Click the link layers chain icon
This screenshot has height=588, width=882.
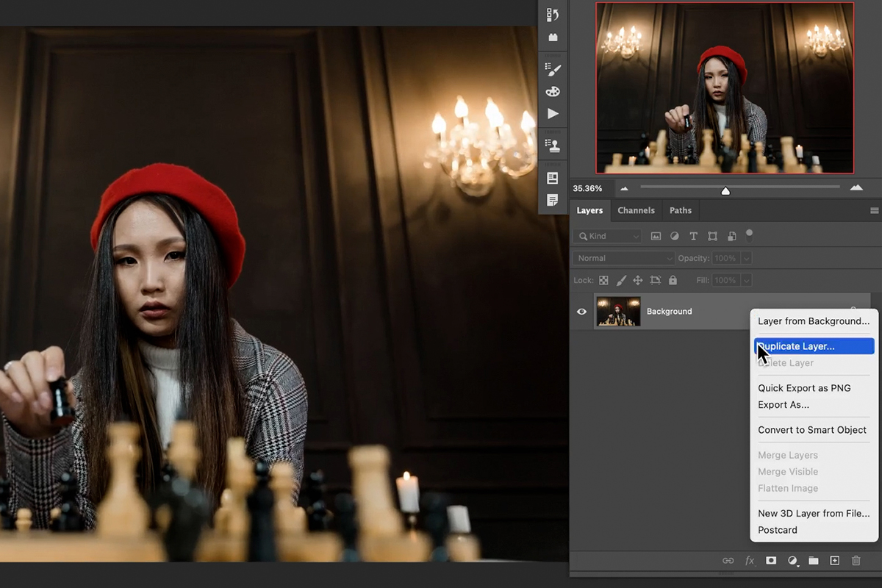[x=728, y=561]
